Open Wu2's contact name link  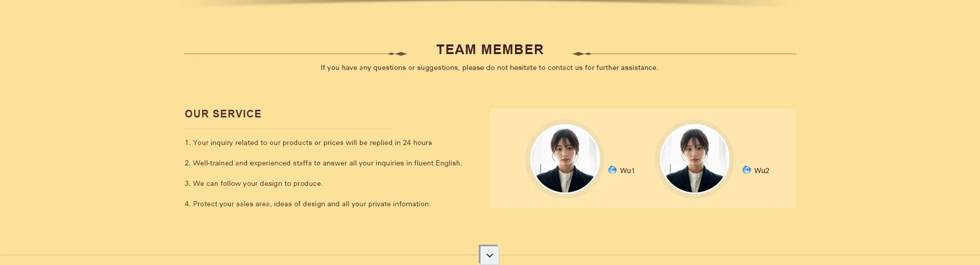pyautogui.click(x=762, y=171)
